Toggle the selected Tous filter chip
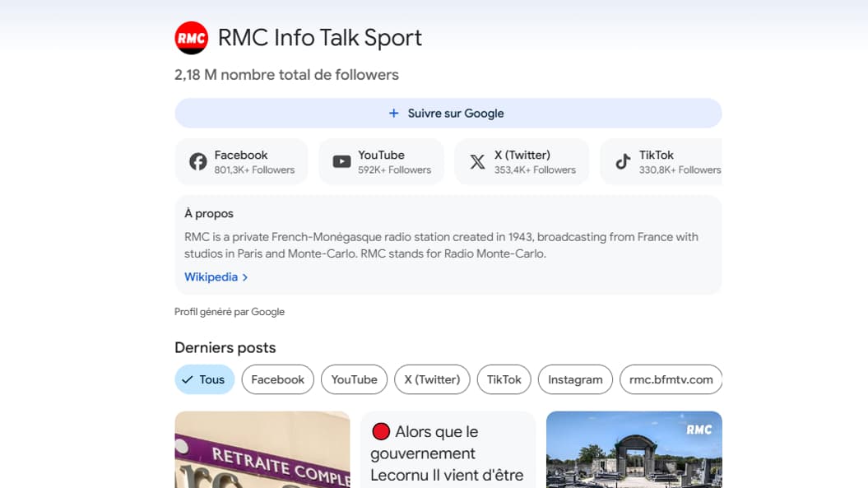 [x=204, y=379]
